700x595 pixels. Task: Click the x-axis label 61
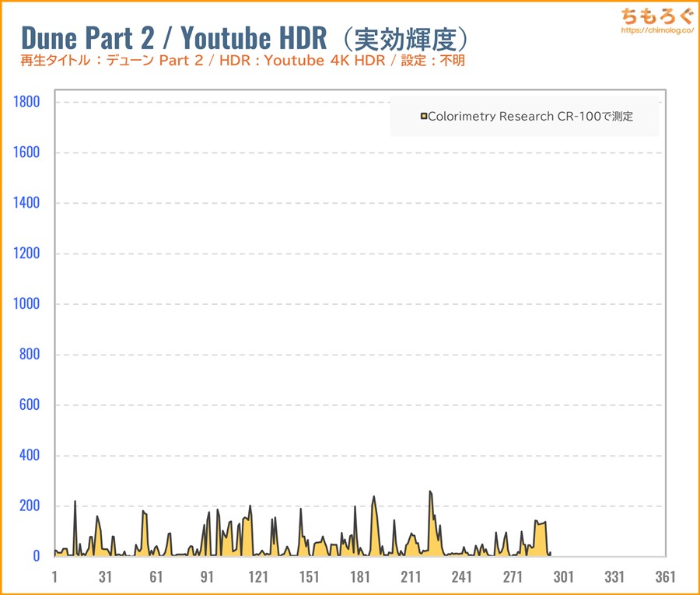pyautogui.click(x=156, y=576)
